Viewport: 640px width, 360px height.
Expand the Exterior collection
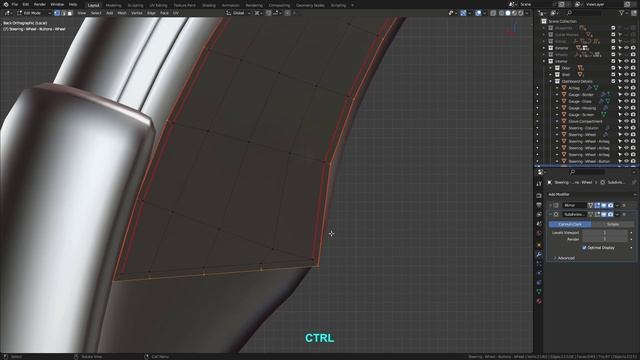coord(544,48)
